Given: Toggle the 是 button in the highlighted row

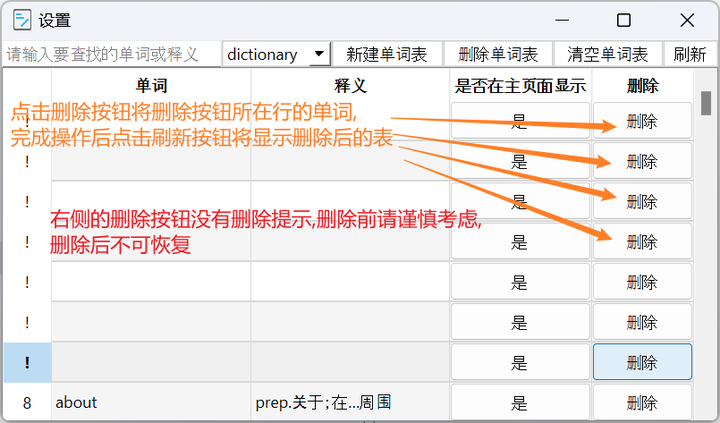Looking at the screenshot, I should click(519, 362).
